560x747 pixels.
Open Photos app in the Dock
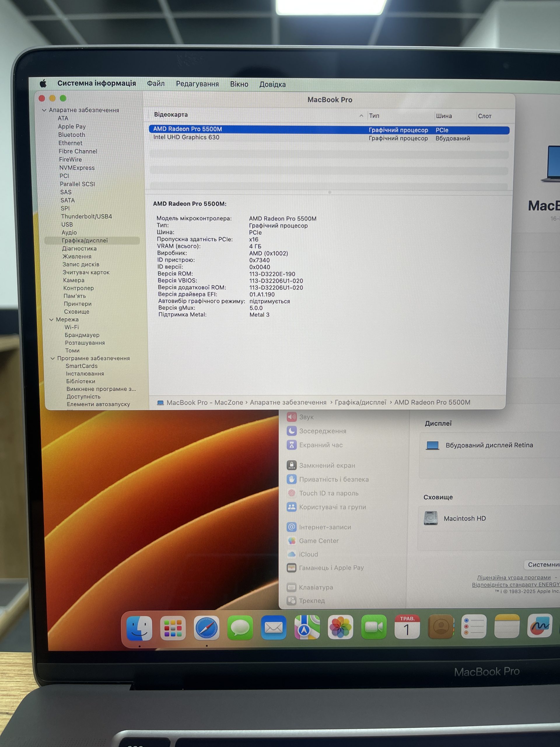tap(340, 627)
